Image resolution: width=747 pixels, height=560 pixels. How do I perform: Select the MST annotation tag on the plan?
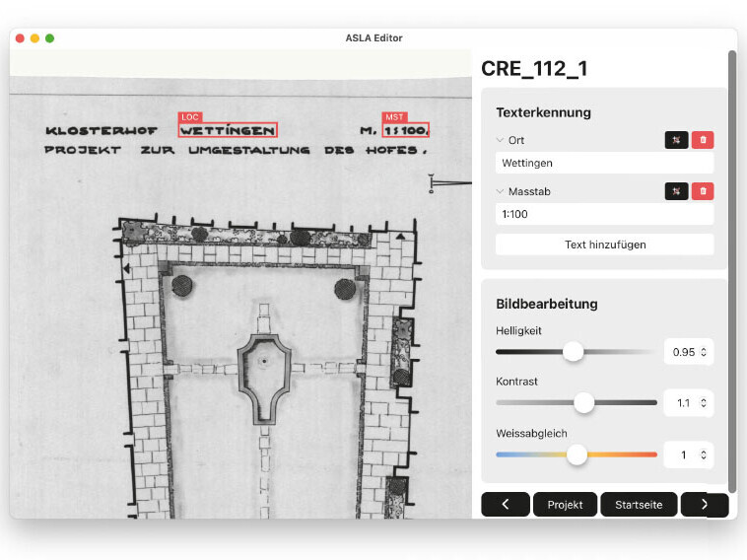click(393, 117)
